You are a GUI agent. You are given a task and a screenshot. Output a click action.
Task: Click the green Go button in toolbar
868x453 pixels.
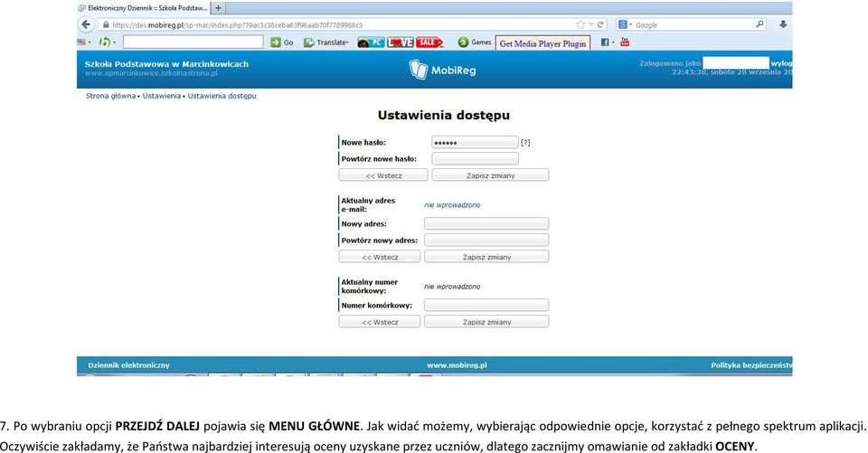coord(282,42)
